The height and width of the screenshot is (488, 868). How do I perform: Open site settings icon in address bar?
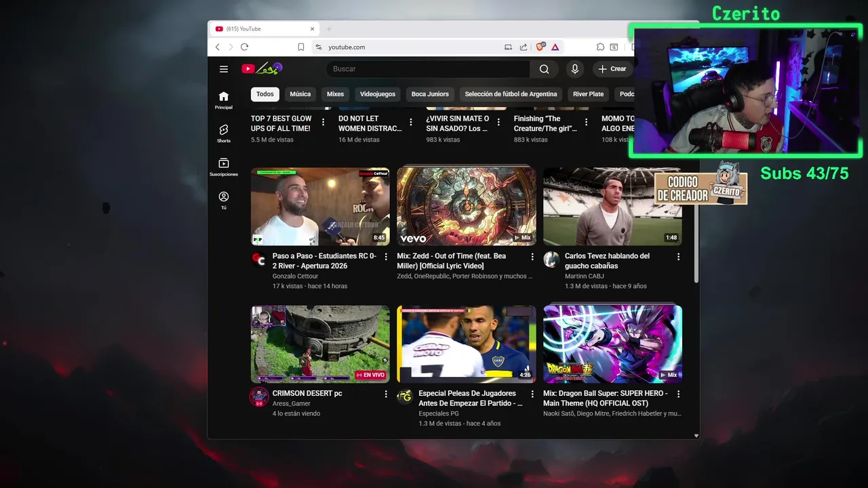pos(318,47)
